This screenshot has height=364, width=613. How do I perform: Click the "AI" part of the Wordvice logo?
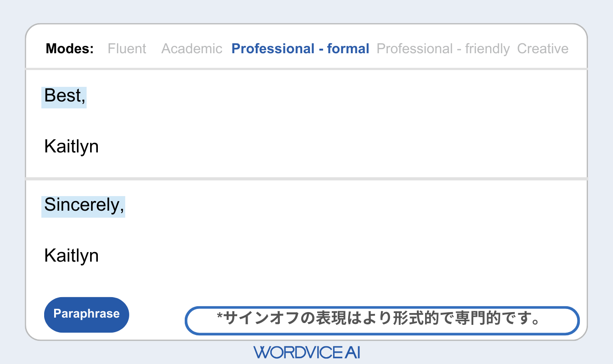pos(352,352)
